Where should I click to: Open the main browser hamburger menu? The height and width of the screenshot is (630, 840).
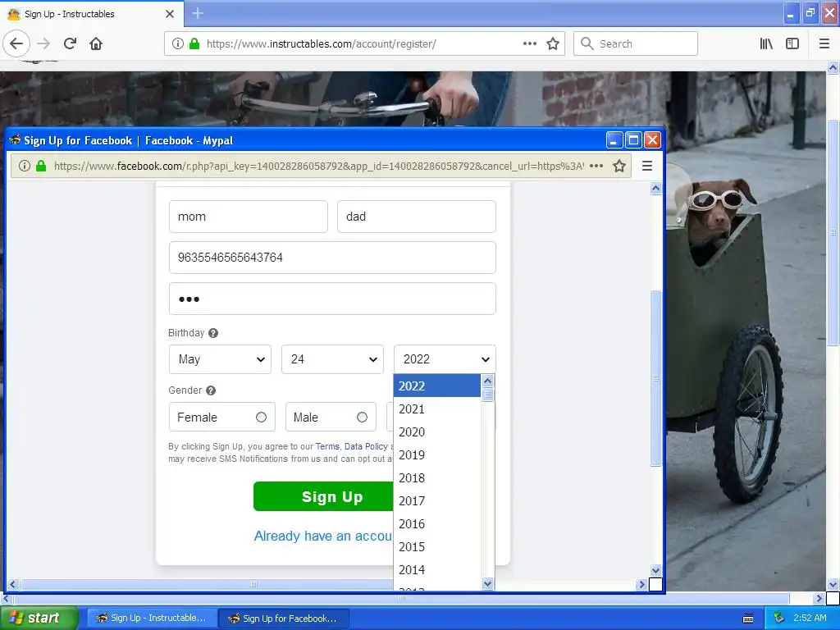point(824,43)
